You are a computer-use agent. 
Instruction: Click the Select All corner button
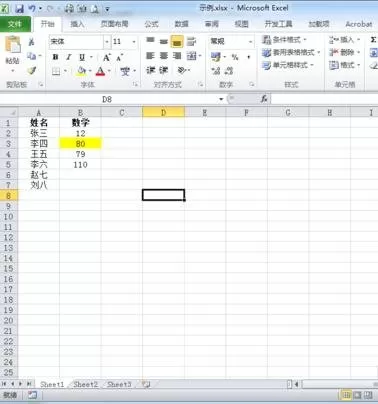[x=9, y=112]
